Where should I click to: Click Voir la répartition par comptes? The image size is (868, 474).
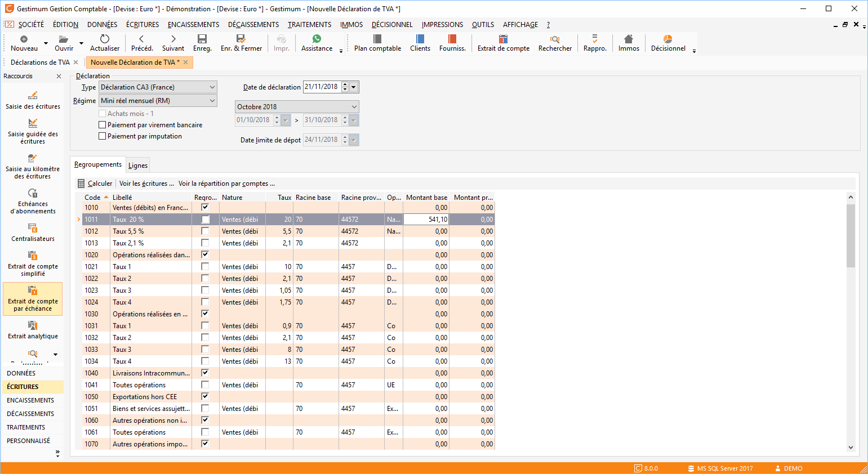coord(226,184)
